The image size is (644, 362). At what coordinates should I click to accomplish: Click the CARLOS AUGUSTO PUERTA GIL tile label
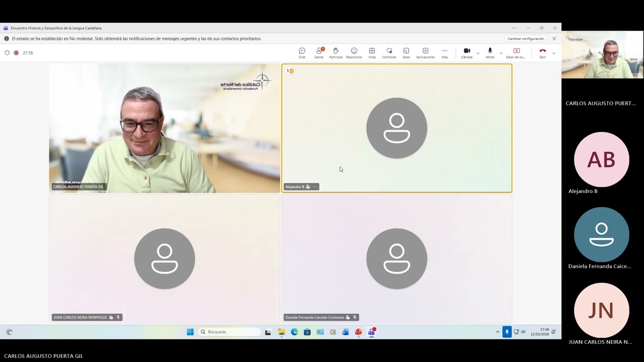coord(78,187)
